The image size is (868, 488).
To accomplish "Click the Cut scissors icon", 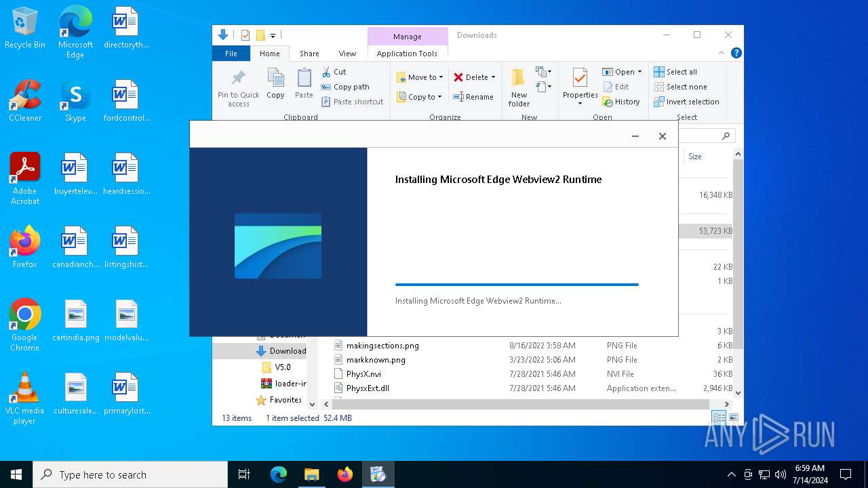I will [326, 71].
